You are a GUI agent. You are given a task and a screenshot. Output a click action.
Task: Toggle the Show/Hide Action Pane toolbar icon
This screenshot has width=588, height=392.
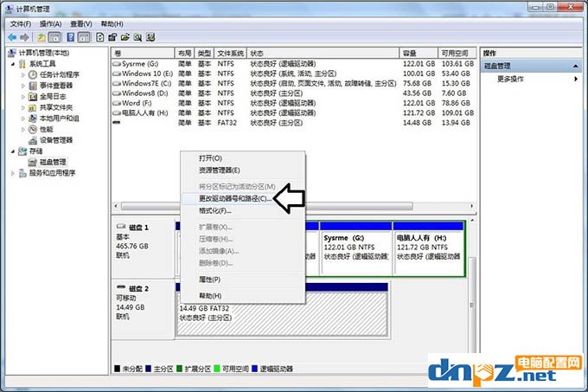83,37
